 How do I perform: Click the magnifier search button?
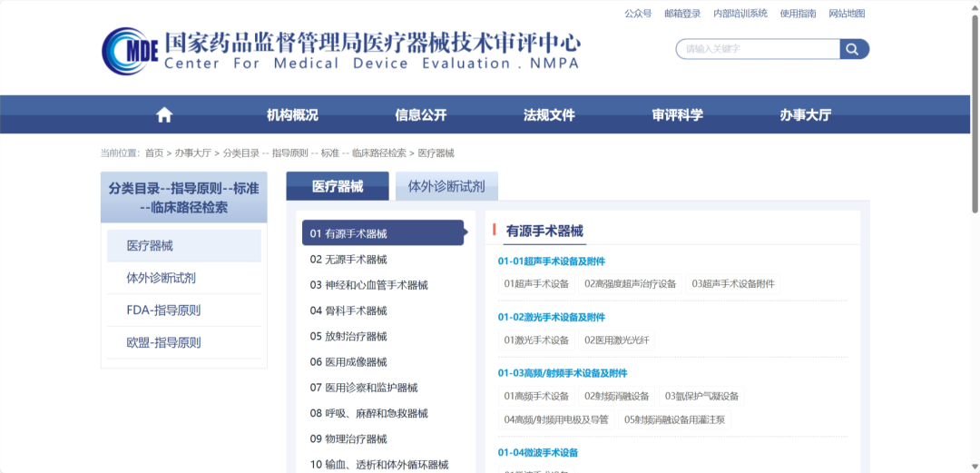tap(853, 49)
